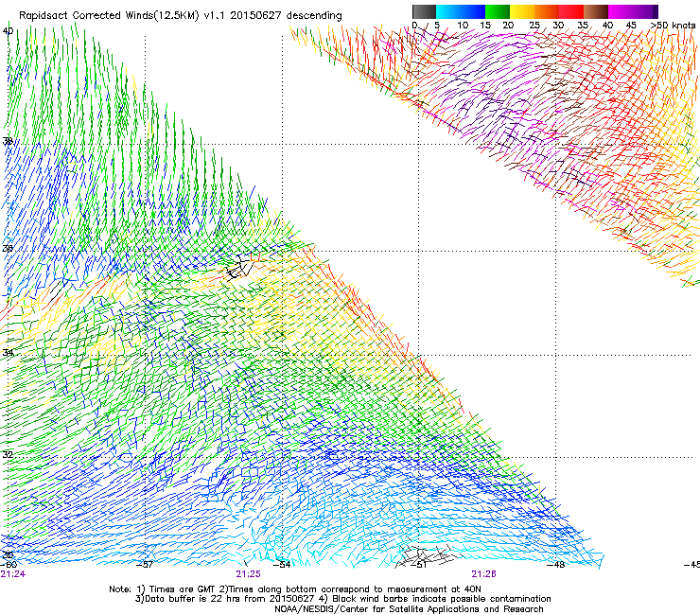Click the black contaminated wind barbs near 36N
Screen dimensions: 700x615
[x=240, y=267]
